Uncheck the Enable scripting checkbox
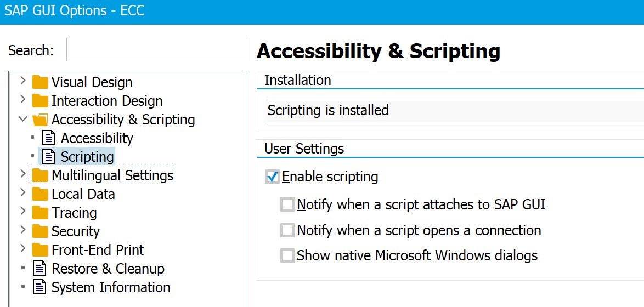Image resolution: width=644 pixels, height=307 pixels. pos(273,177)
